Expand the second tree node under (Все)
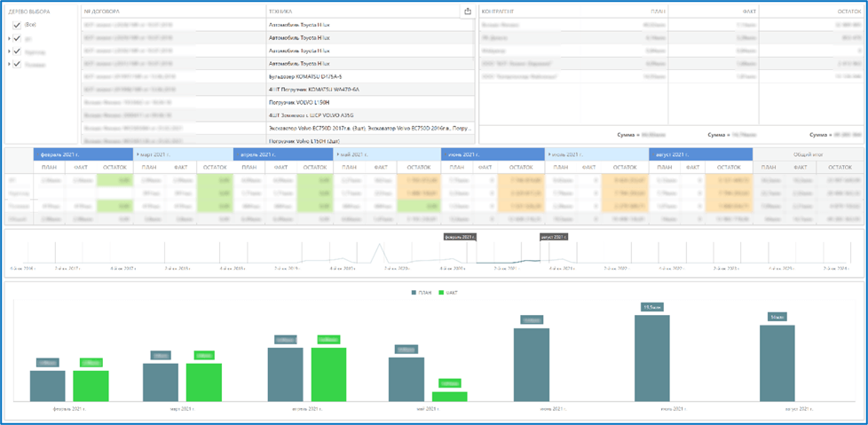Screen dimensions: 868x425 9,51
